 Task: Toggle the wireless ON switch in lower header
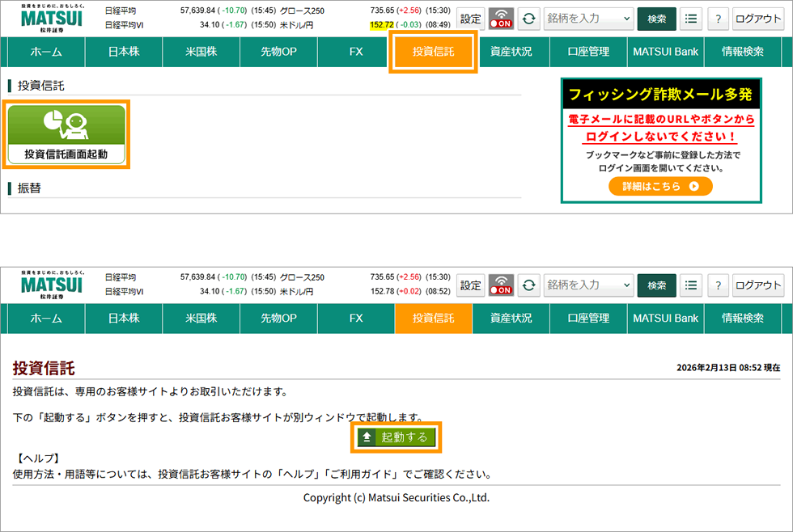coord(502,285)
